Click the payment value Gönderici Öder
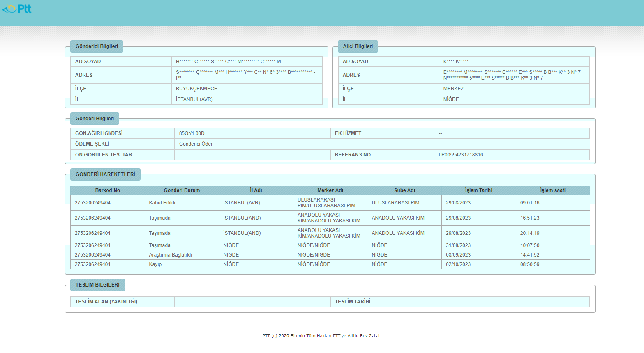Screen dimensions: 644x353 pos(196,144)
